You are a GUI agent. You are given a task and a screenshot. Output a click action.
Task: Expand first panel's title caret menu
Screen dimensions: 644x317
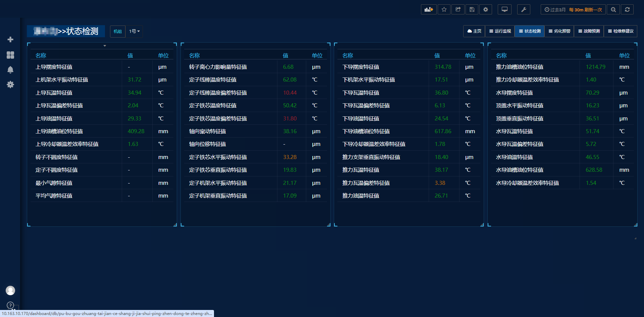point(105,46)
